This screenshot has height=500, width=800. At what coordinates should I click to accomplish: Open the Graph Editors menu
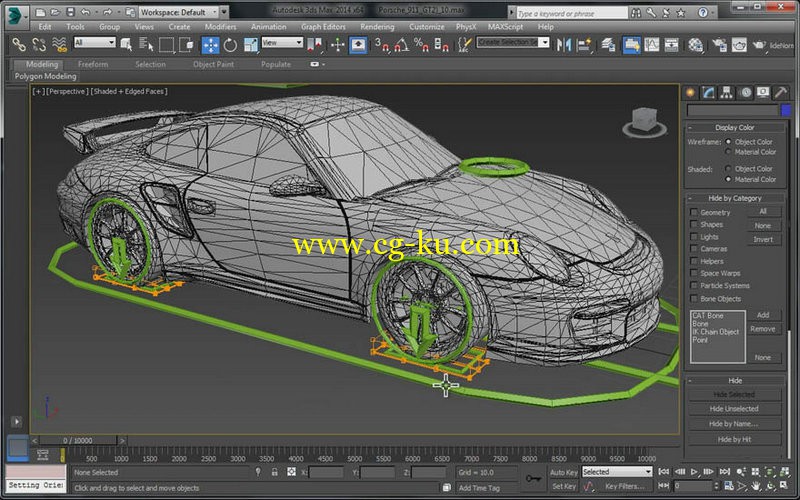(323, 27)
